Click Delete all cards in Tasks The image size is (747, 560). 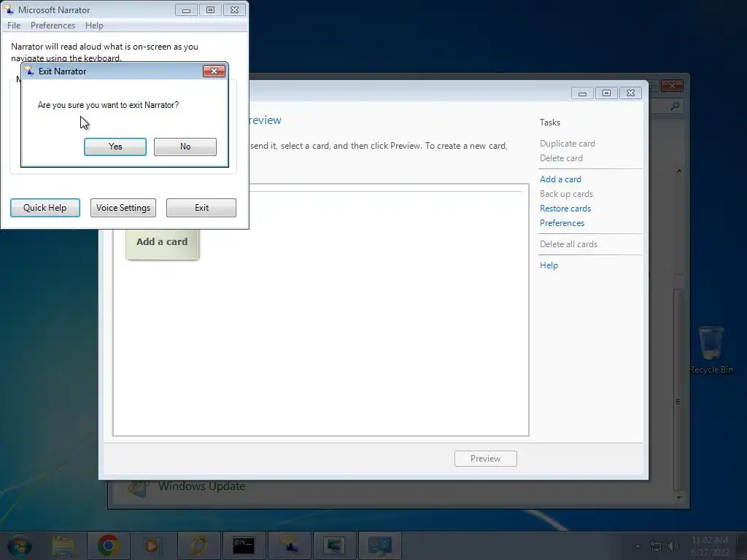[568, 244]
